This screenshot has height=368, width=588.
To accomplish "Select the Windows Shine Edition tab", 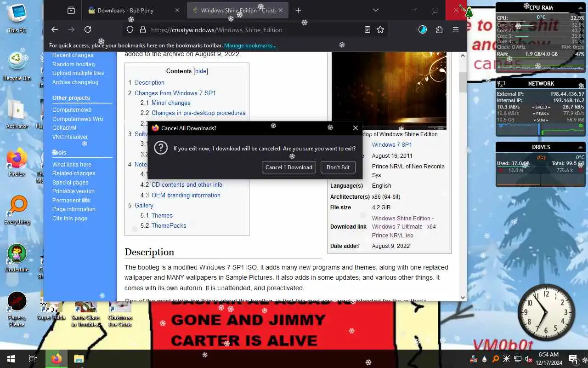I will coord(238,10).
